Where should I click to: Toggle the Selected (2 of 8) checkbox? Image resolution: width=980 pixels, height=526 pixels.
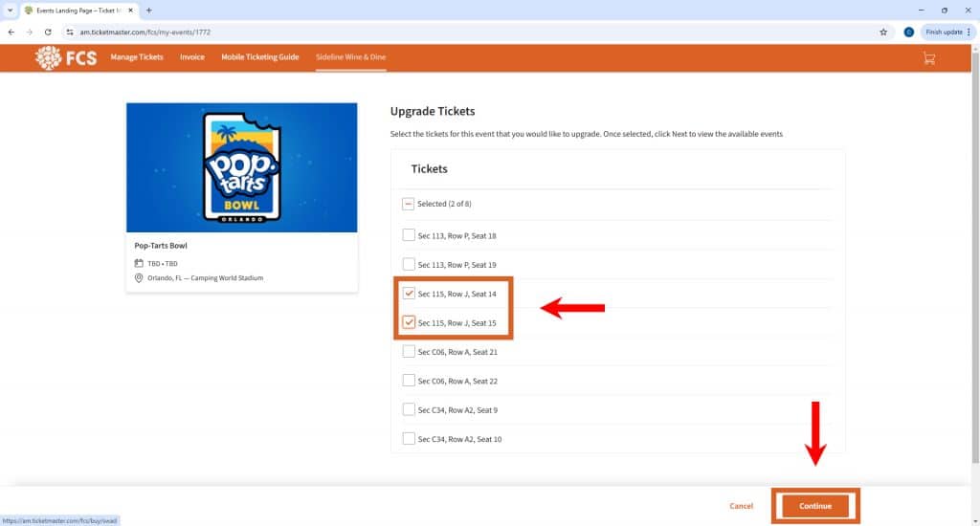click(408, 204)
